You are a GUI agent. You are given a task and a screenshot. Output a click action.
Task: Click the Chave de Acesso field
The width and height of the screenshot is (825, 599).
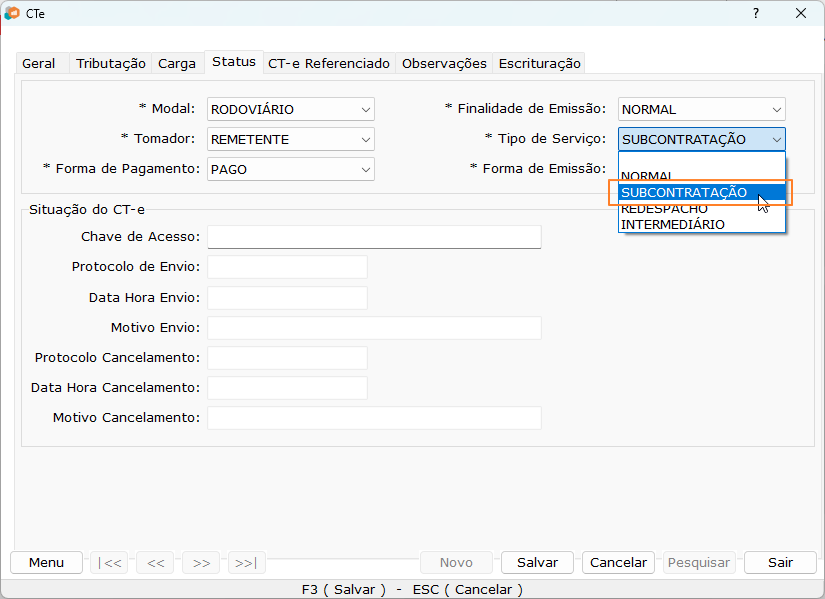(x=374, y=237)
